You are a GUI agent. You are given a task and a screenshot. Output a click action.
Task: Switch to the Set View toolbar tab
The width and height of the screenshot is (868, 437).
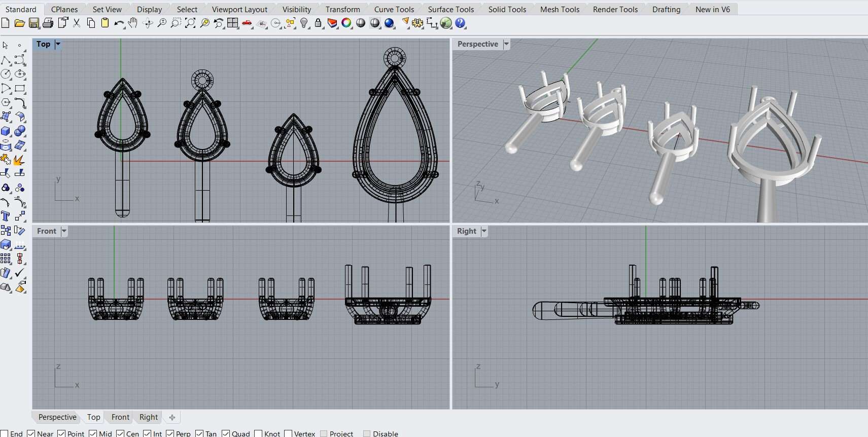(107, 9)
